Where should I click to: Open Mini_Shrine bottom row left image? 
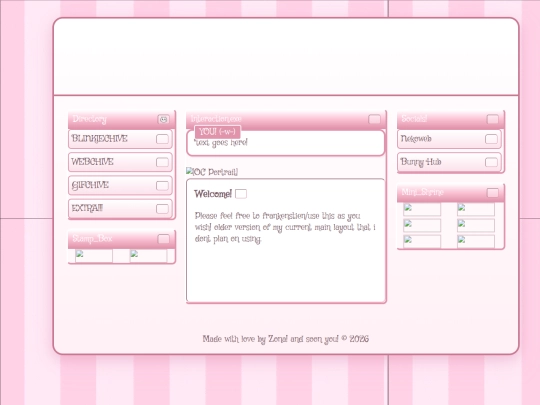422,241
